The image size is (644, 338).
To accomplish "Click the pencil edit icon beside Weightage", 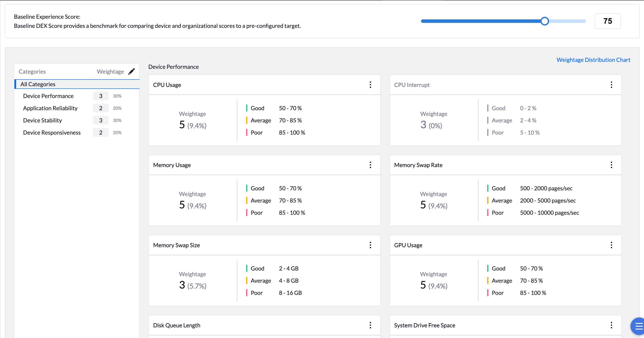I will (132, 71).
